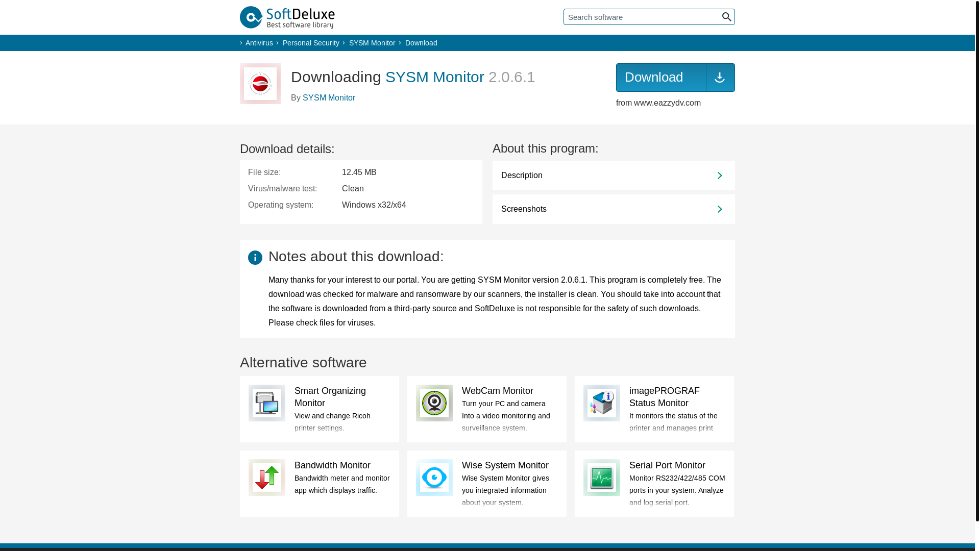Click the download arrow icon

(x=720, y=78)
